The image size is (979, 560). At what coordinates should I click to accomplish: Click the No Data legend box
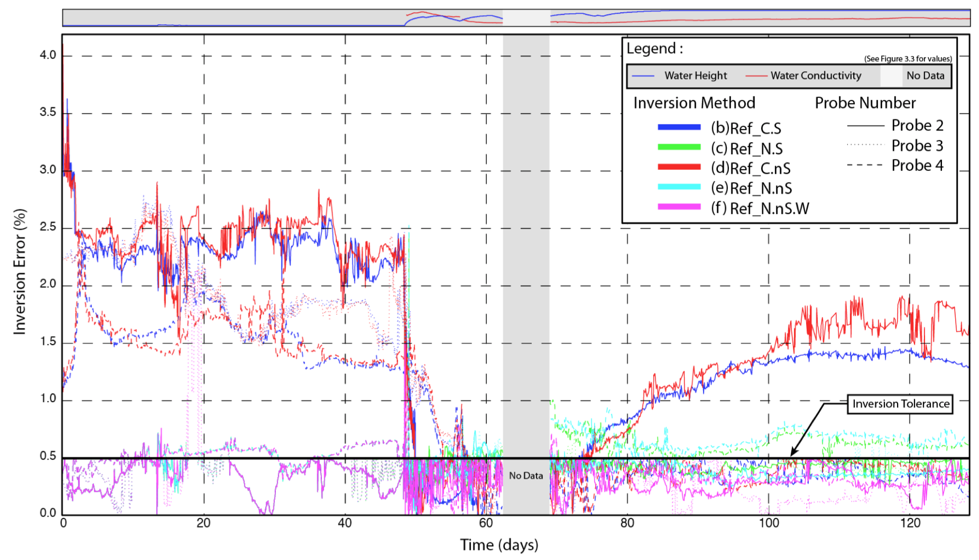pos(925,76)
